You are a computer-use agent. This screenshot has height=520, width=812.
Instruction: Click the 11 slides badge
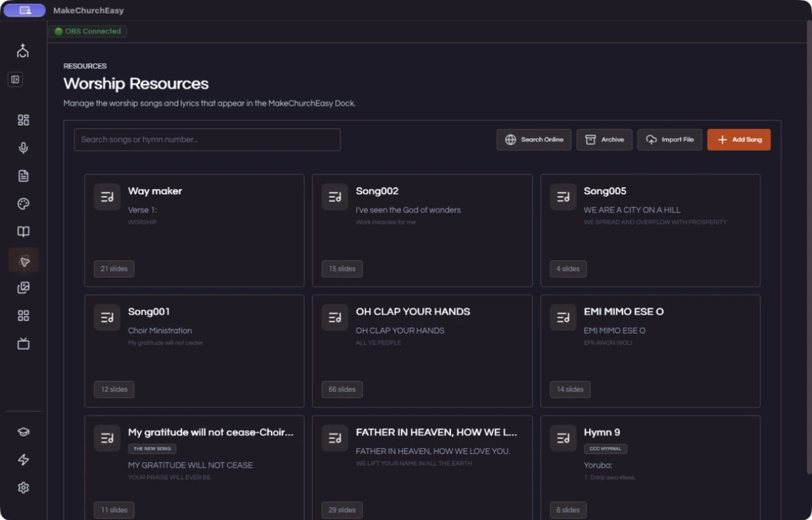pyautogui.click(x=114, y=510)
